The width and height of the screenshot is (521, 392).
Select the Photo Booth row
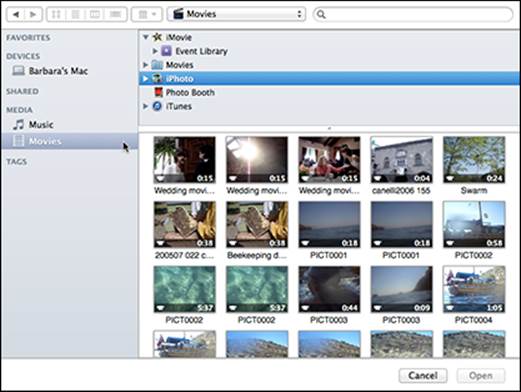click(x=329, y=92)
